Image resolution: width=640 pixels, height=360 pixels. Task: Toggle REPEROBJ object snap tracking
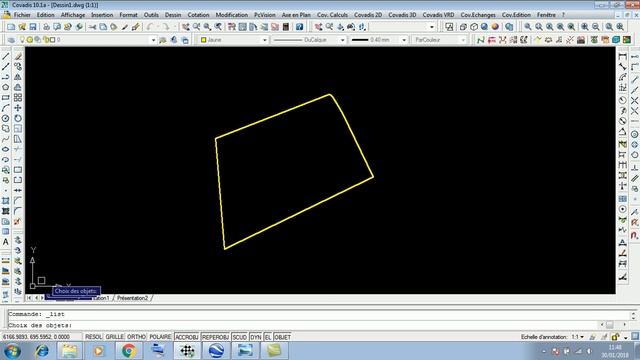tap(215, 337)
